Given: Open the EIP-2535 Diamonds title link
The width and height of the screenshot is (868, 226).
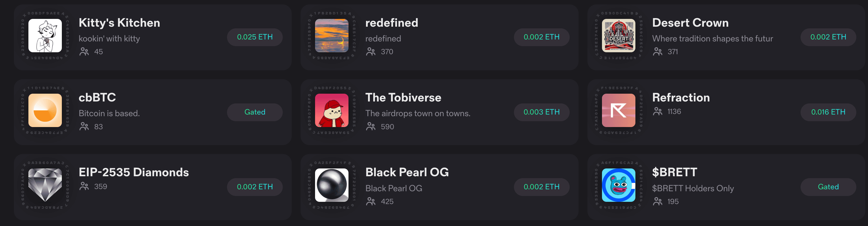Looking at the screenshot, I should click(134, 172).
